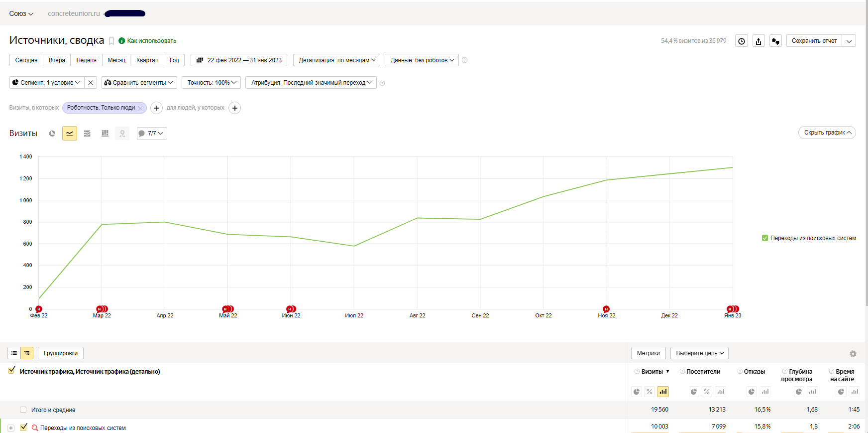
Task: Open the Точность: 100% dropdown
Action: 212,83
